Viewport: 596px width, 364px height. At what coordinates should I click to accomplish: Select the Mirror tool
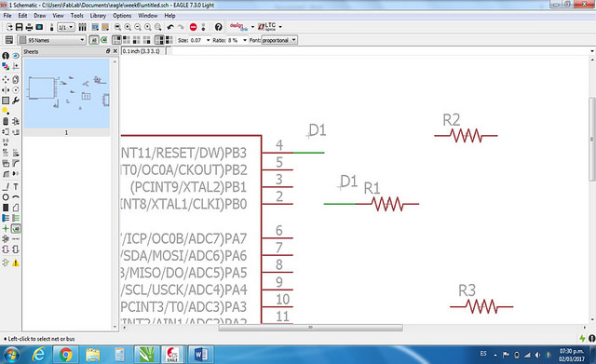pos(6,90)
